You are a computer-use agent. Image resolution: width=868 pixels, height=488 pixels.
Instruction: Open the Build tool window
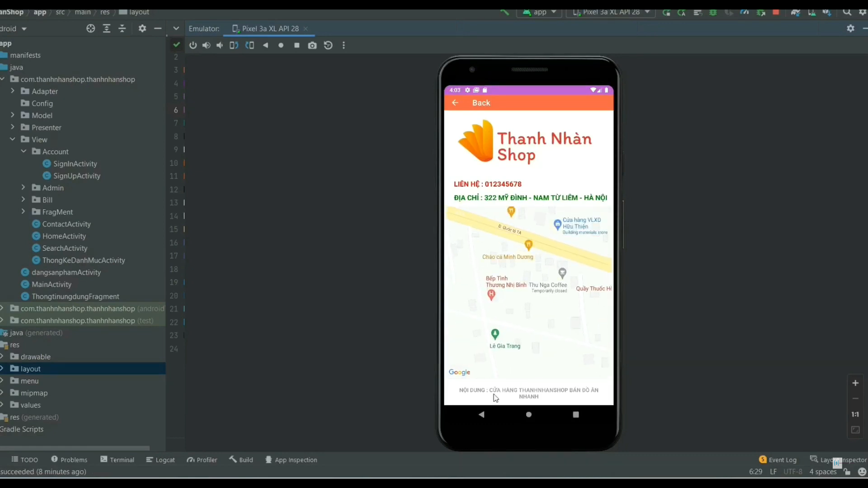[x=241, y=460]
